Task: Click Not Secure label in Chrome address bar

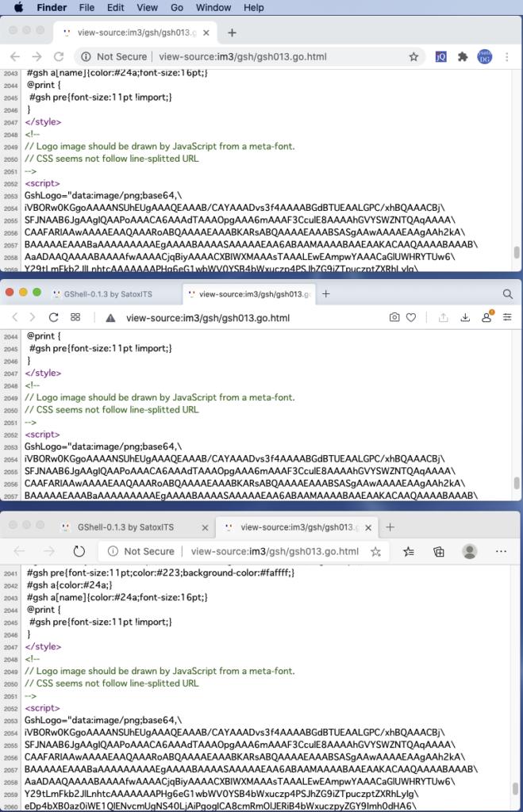Action: coord(121,57)
